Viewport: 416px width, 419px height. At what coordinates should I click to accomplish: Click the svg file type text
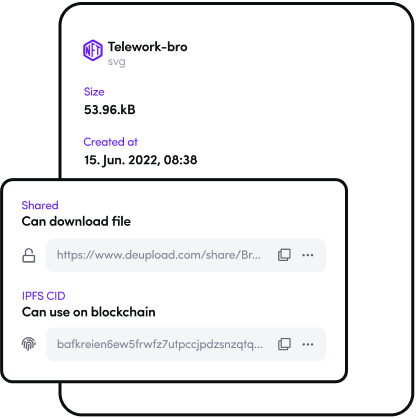(117, 62)
